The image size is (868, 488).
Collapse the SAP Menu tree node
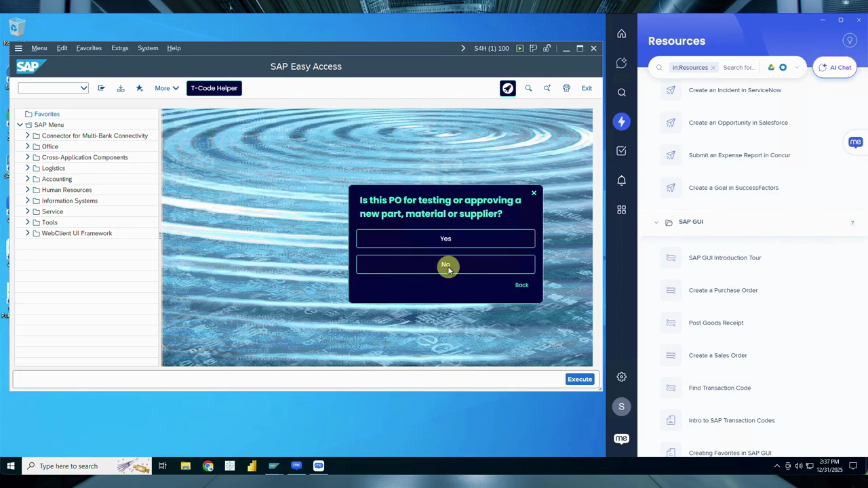point(20,125)
